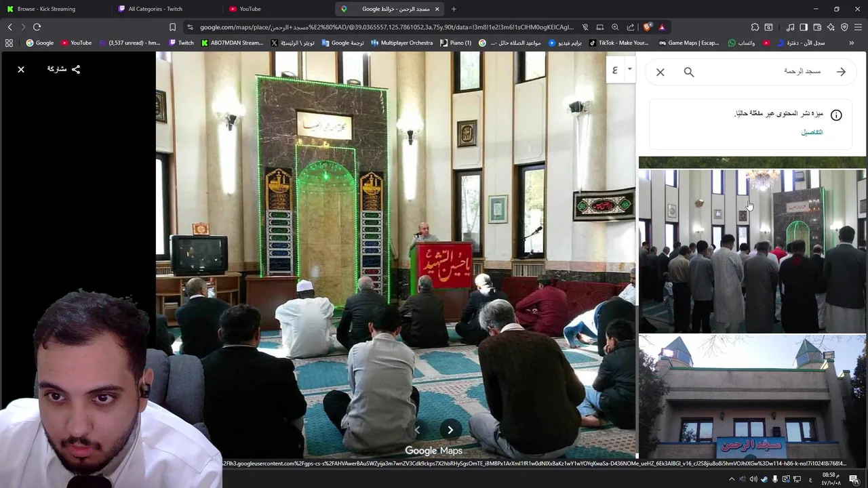Image resolution: width=868 pixels, height=488 pixels.
Task: Select the thumbnail of worshippers standing in prayer
Action: [752, 251]
